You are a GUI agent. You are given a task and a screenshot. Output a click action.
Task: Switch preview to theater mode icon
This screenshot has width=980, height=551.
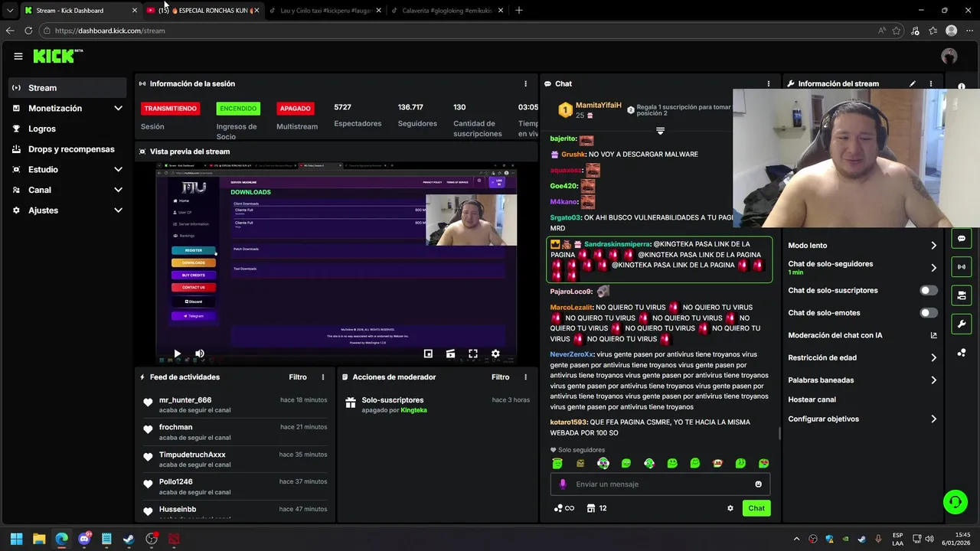click(450, 354)
